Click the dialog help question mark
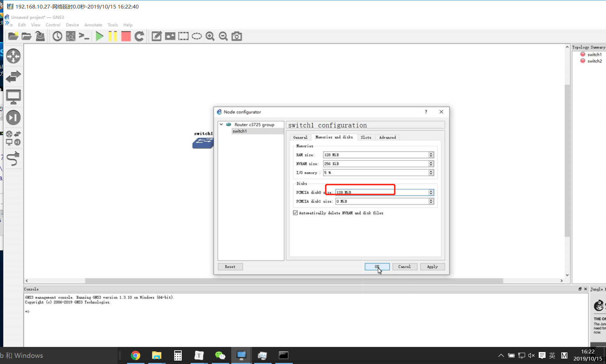606x364 pixels. (426, 112)
